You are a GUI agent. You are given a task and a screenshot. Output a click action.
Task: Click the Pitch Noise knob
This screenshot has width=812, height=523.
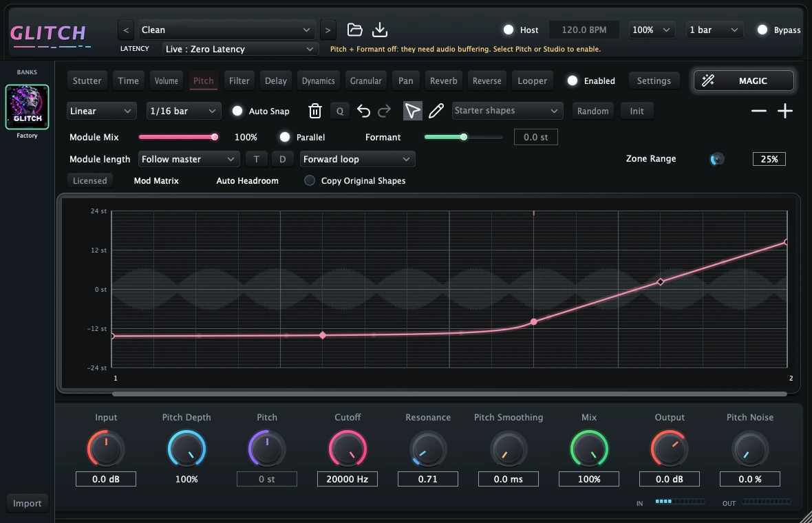750,449
